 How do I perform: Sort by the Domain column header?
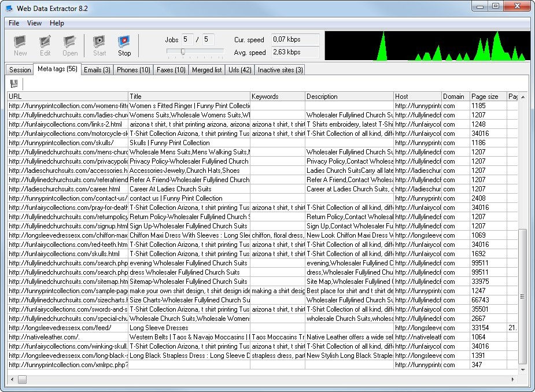tap(456, 97)
